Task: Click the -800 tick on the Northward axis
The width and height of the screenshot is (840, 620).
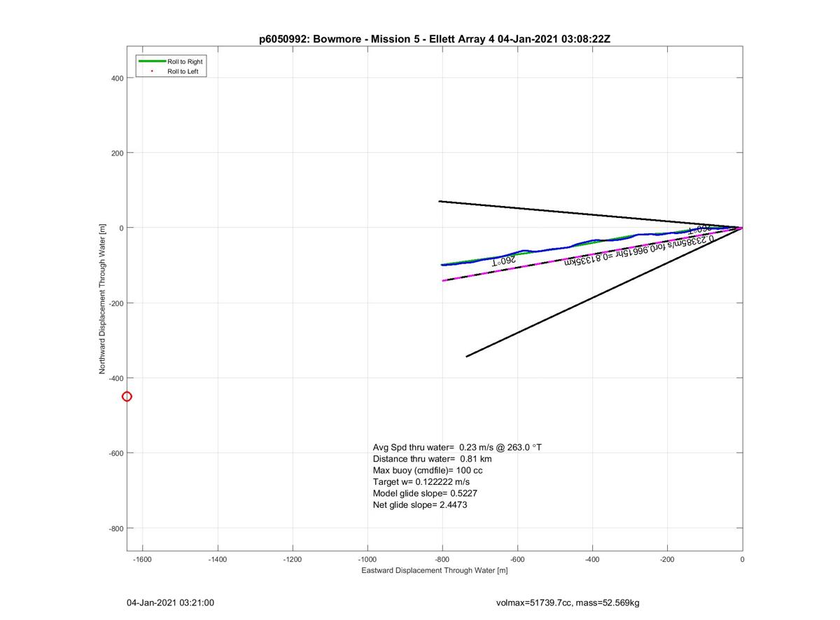Action: 115,528
